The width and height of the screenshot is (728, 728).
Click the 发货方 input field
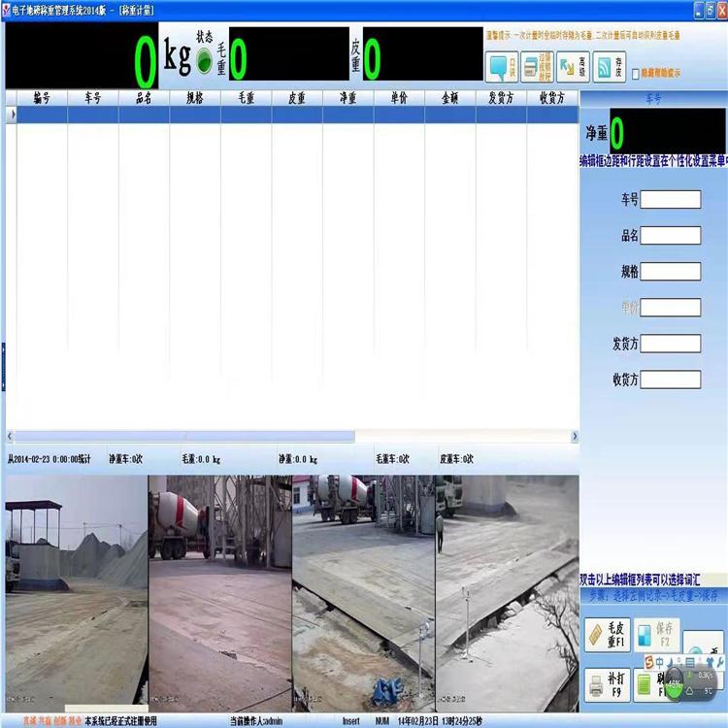[670, 344]
